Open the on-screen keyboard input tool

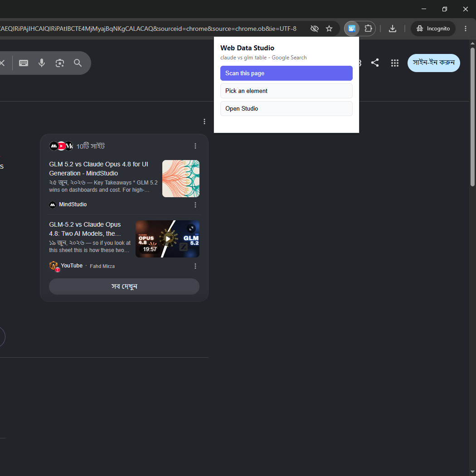tap(24, 63)
